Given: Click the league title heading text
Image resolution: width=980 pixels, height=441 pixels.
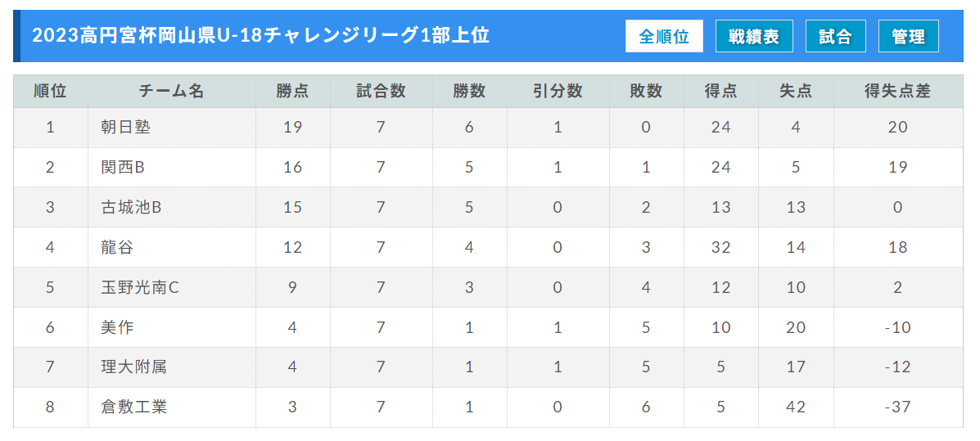Looking at the screenshot, I should pos(260,36).
